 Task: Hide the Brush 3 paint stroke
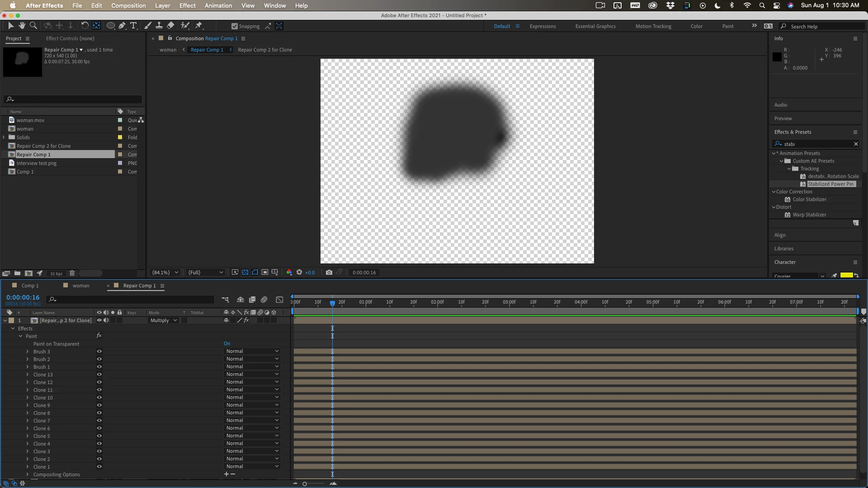pos(99,352)
